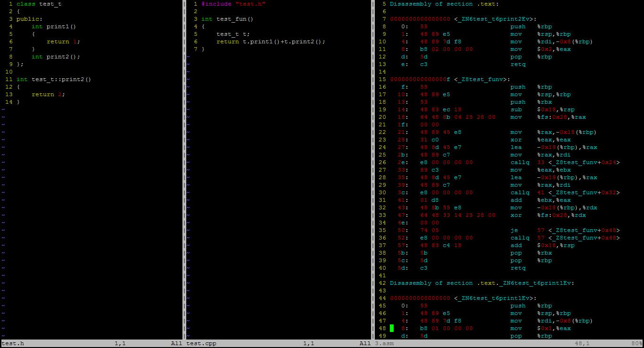Viewport: 644px width, 348px height.
Task: Click the '<_Z8test_funv>:' symbol label
Action: (x=482, y=79)
